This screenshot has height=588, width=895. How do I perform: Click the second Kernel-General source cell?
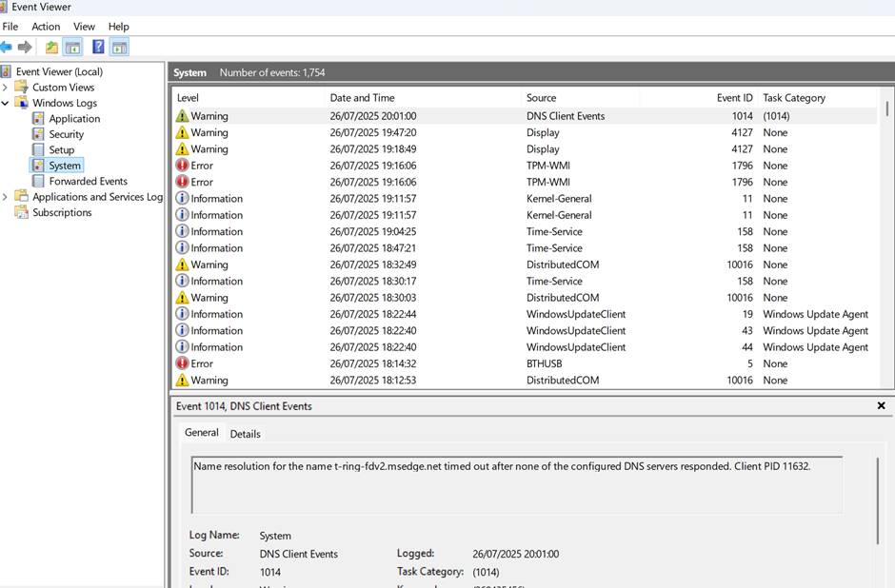tap(559, 215)
